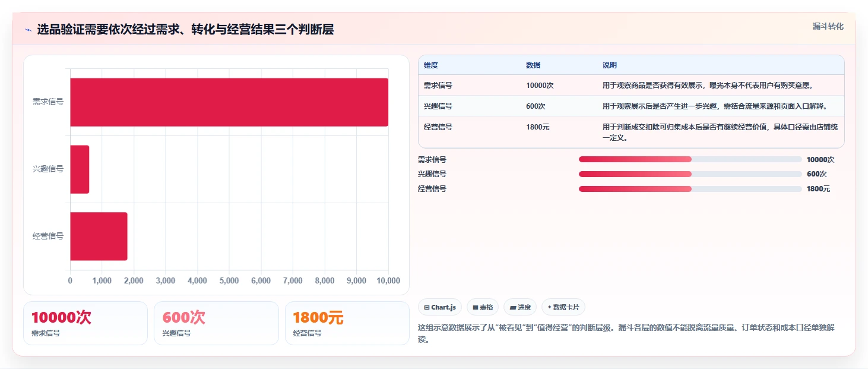Open the 1800元 经营信号 data card
This screenshot has height=369, width=868.
point(347,323)
